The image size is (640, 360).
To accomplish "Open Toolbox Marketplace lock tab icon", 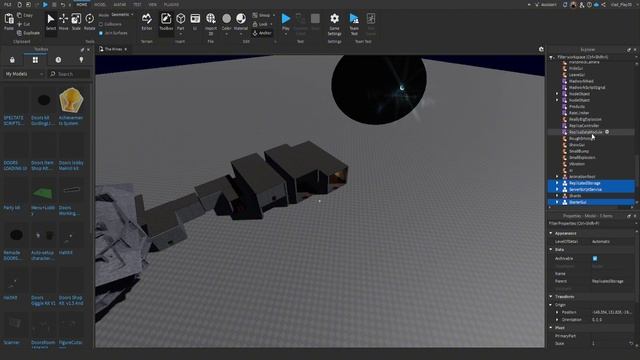I will tap(12, 60).
